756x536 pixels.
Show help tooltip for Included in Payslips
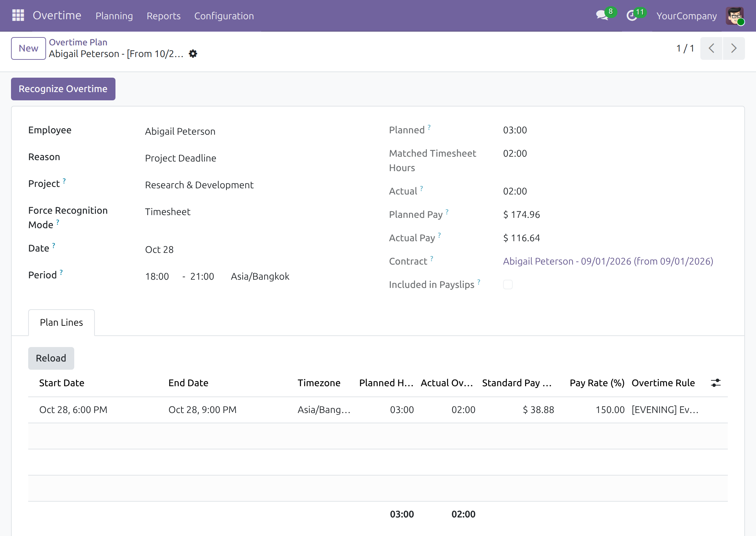[x=479, y=282]
